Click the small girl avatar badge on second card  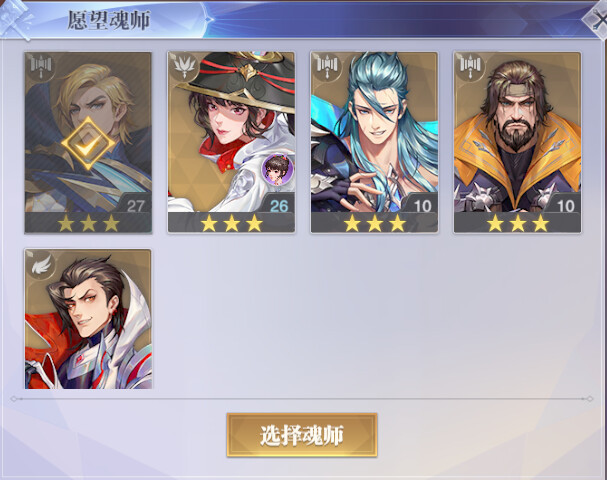(x=277, y=168)
